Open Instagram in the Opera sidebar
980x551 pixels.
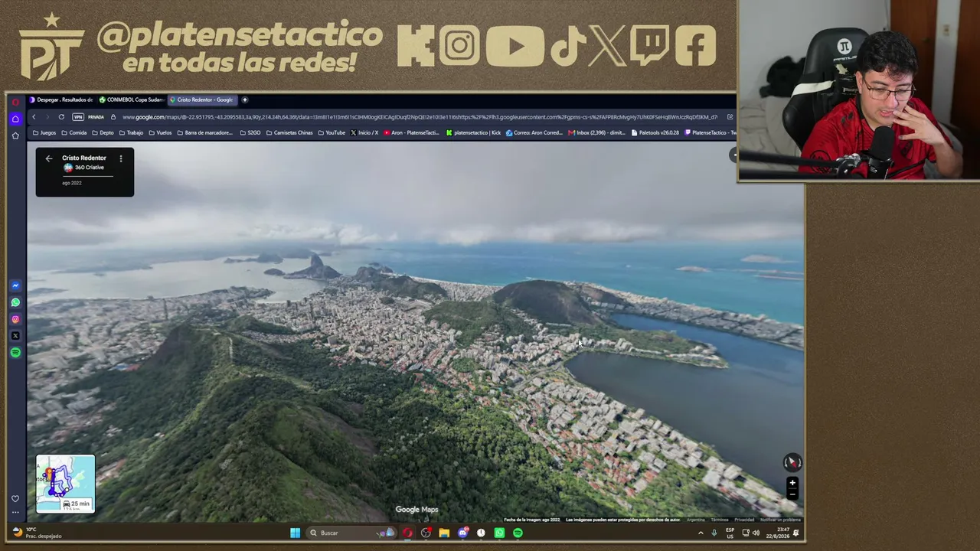15,319
